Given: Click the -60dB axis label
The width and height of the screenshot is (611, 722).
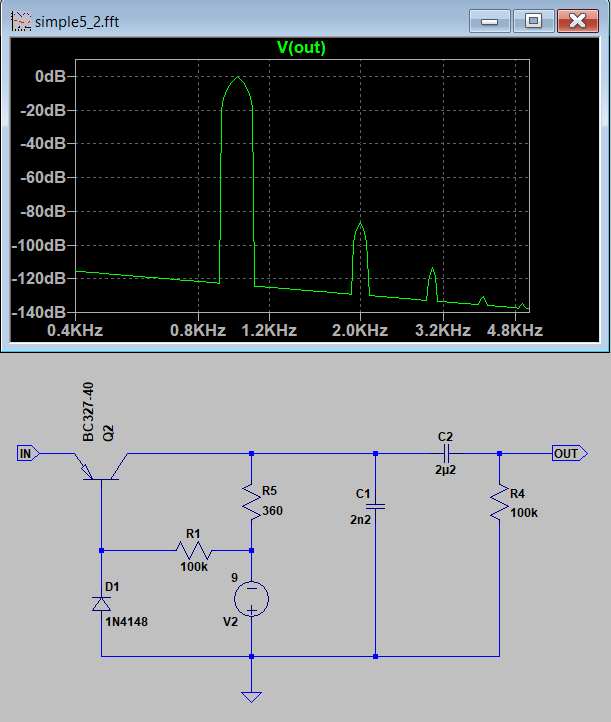Looking at the screenshot, I should (44, 177).
